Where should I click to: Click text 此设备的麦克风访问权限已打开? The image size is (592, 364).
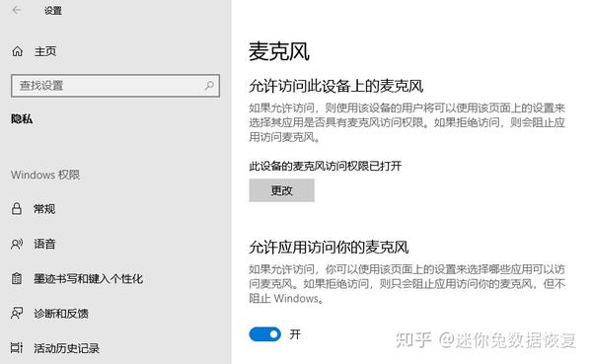coord(325,166)
